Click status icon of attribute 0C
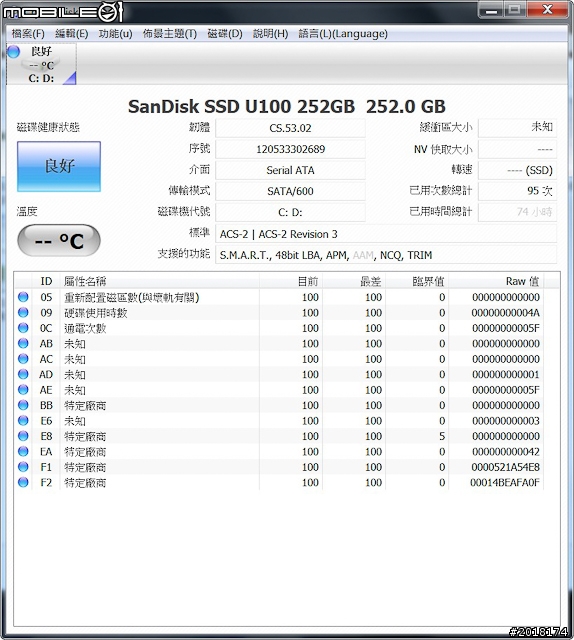 coord(23,328)
